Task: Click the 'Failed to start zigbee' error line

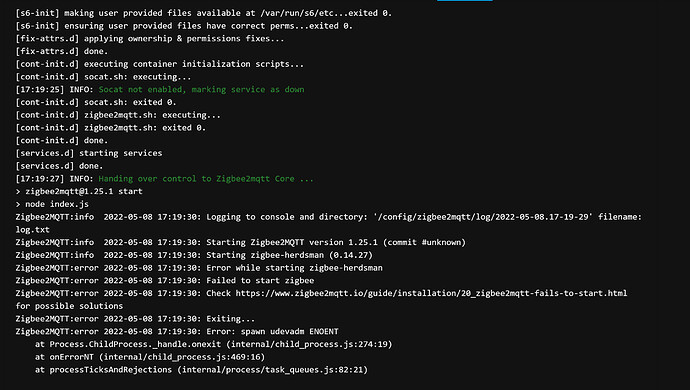Action: (x=165, y=280)
